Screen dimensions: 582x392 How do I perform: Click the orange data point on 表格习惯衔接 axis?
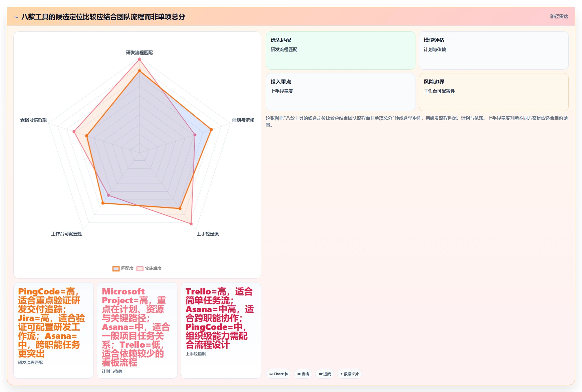tap(87, 136)
